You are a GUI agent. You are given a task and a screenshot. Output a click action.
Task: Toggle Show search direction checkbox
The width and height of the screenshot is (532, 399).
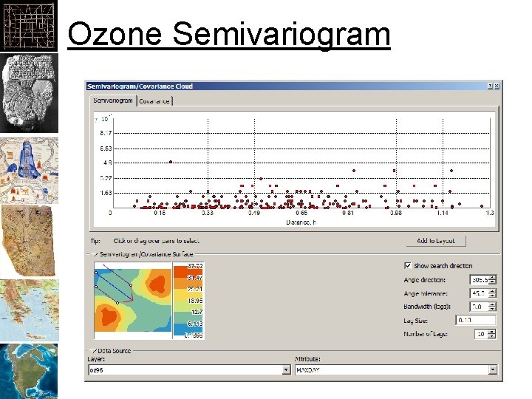pyautogui.click(x=408, y=266)
